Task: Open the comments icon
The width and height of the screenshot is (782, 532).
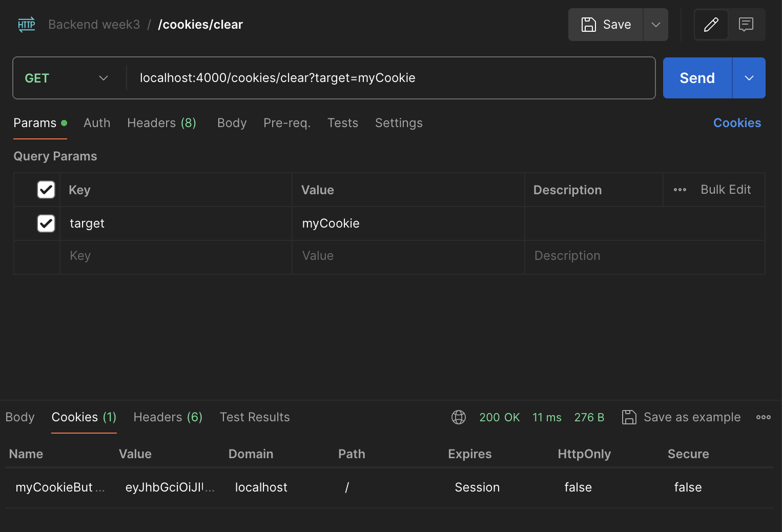Action: click(746, 25)
